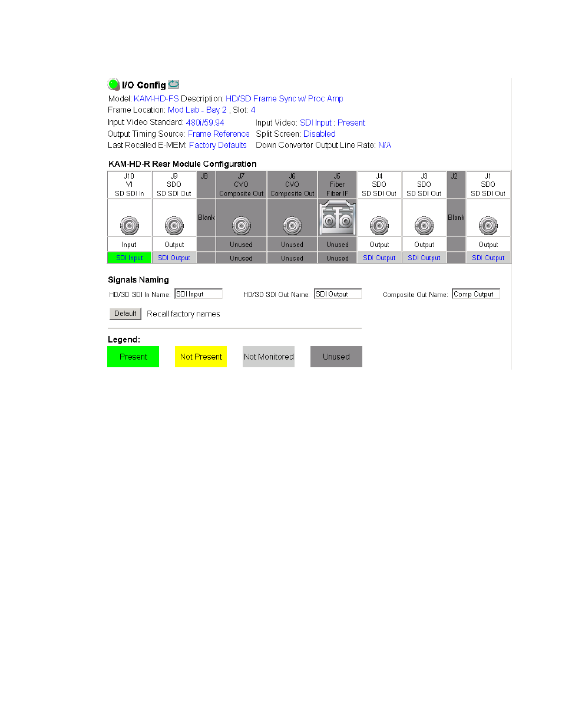This screenshot has width=562, height=728.
Task: Click the Split Screen Disabled link
Action: pos(319,134)
